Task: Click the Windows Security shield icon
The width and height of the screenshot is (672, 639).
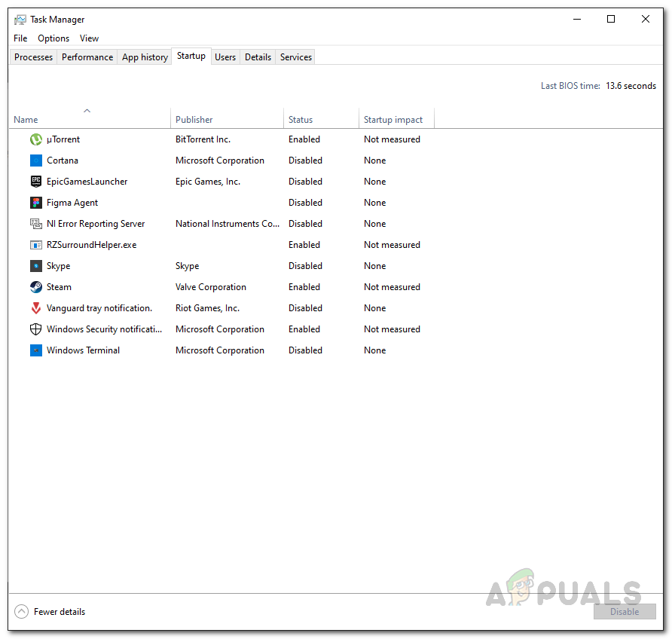Action: click(x=36, y=329)
